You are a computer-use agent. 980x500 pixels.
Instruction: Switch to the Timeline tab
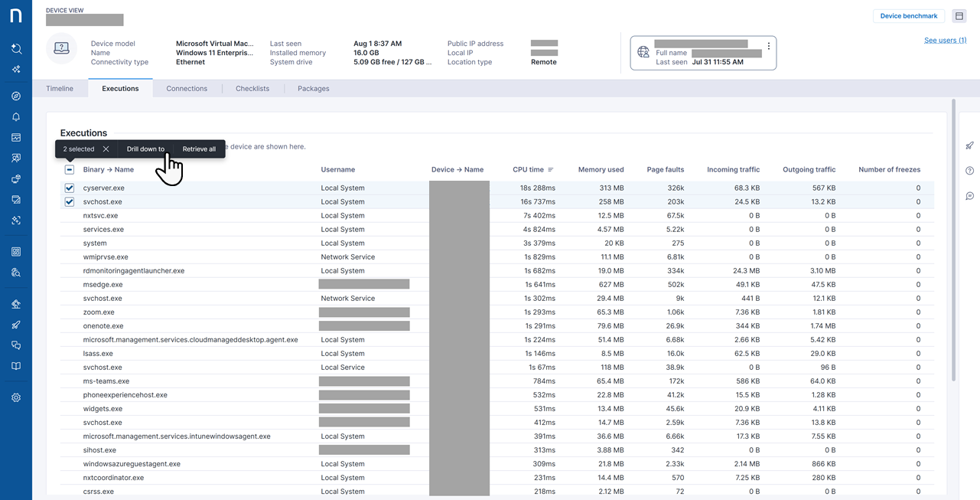pyautogui.click(x=60, y=89)
